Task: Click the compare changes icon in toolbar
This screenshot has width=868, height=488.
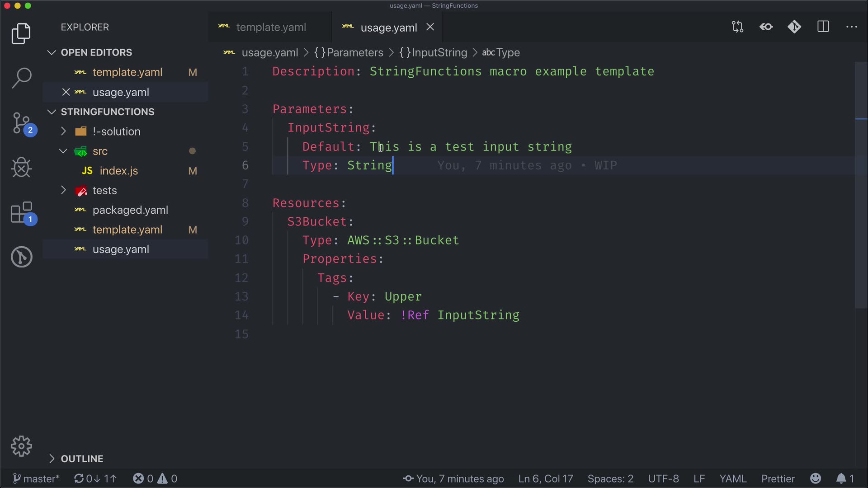Action: click(737, 27)
